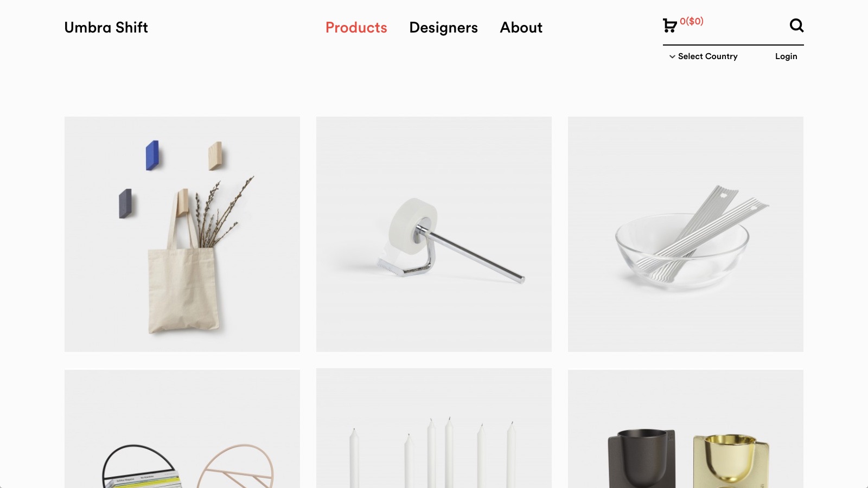
Task: Click the cart total 0($0) text
Action: pos(692,21)
